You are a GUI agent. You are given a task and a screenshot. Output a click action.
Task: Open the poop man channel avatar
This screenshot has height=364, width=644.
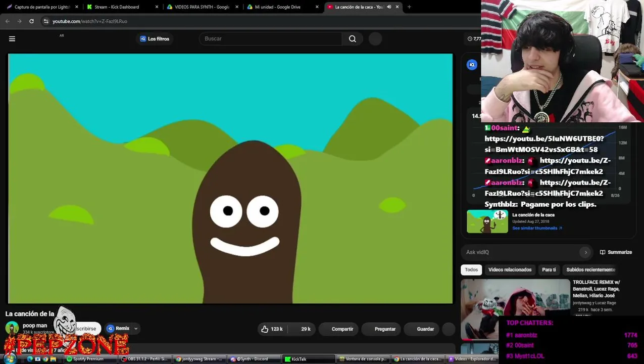pos(12,328)
